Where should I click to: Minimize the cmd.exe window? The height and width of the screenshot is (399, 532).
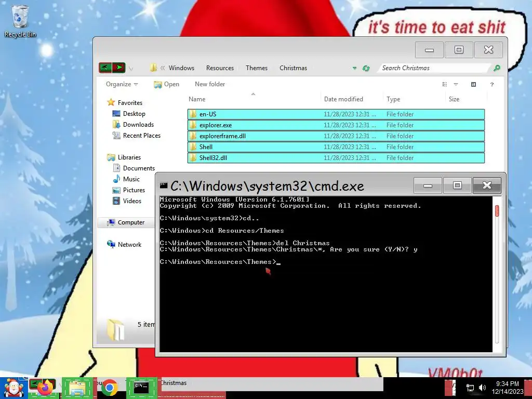click(428, 185)
